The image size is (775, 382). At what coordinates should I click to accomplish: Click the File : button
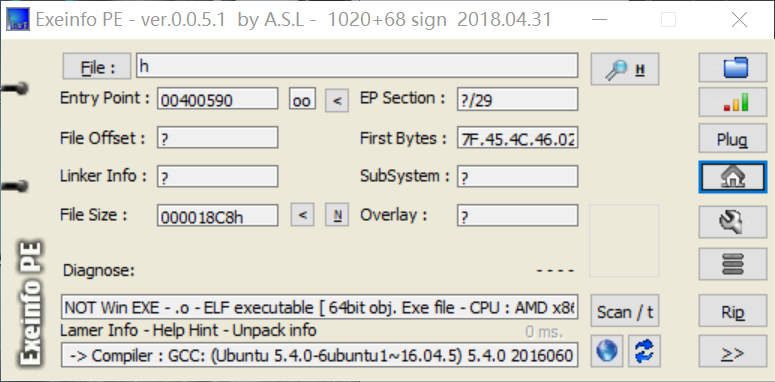[97, 67]
